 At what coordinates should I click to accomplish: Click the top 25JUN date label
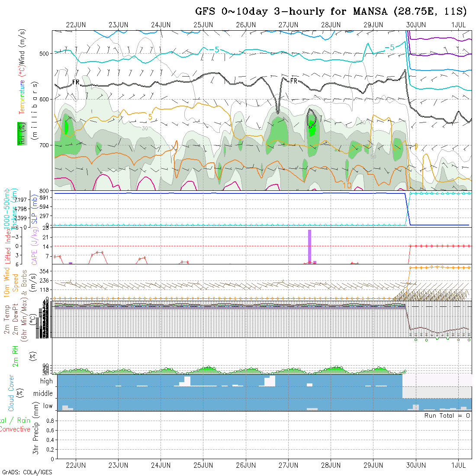click(x=203, y=25)
